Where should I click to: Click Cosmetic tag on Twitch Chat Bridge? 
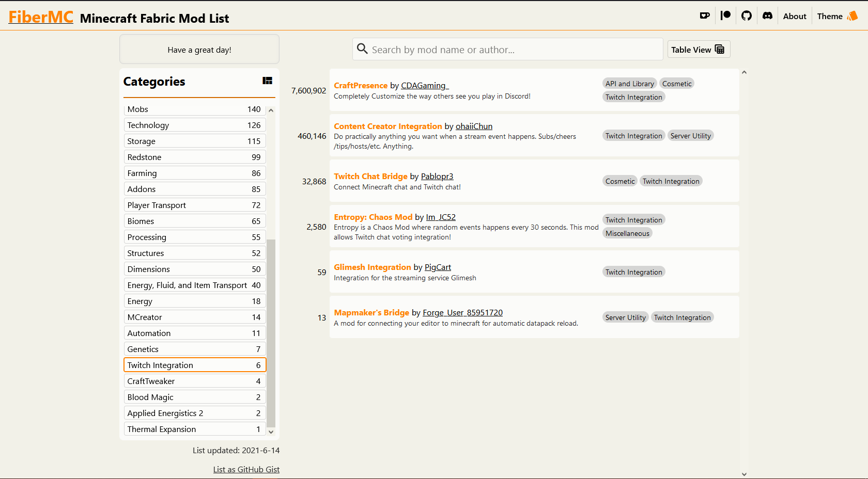[x=619, y=181]
